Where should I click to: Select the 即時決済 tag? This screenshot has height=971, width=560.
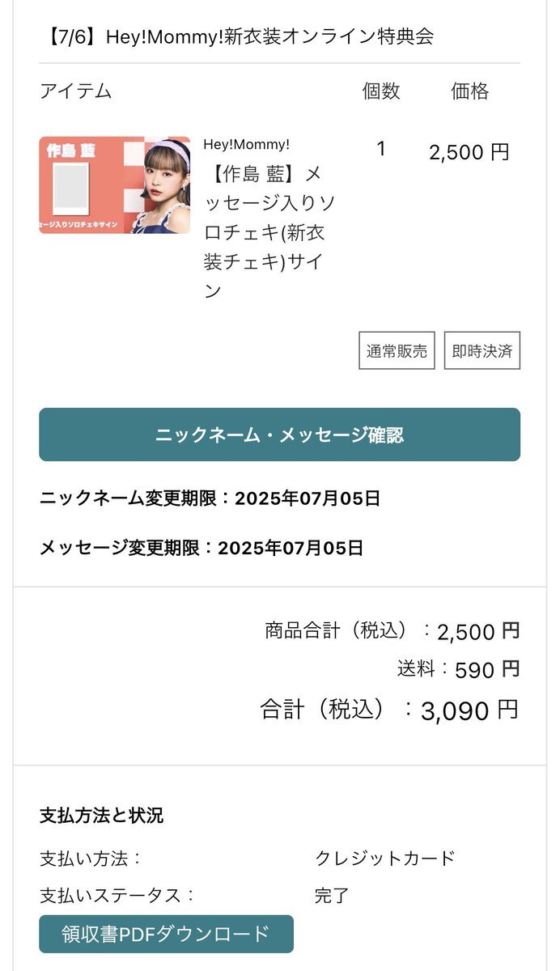[x=482, y=351]
